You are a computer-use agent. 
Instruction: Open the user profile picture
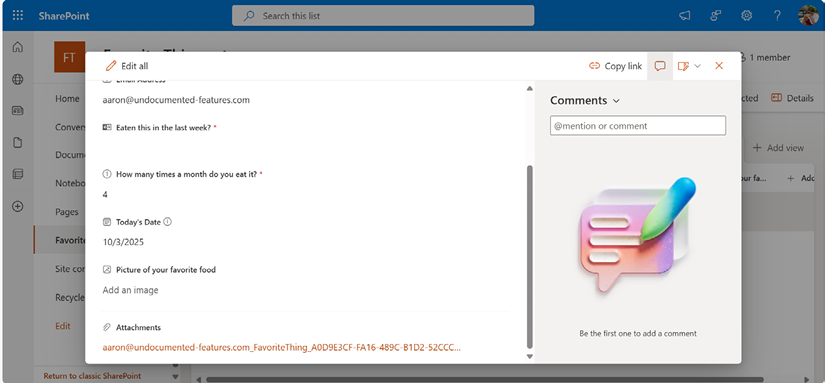pyautogui.click(x=808, y=15)
